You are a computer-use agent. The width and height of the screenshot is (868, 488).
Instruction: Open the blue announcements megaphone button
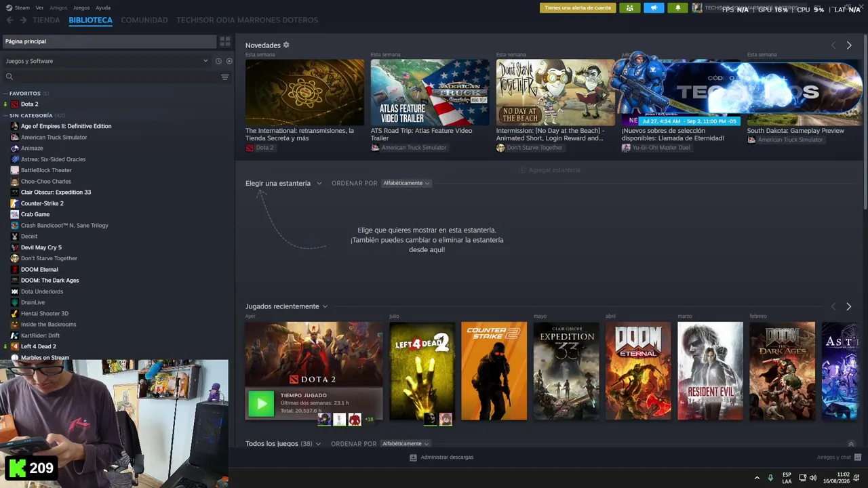(x=654, y=8)
